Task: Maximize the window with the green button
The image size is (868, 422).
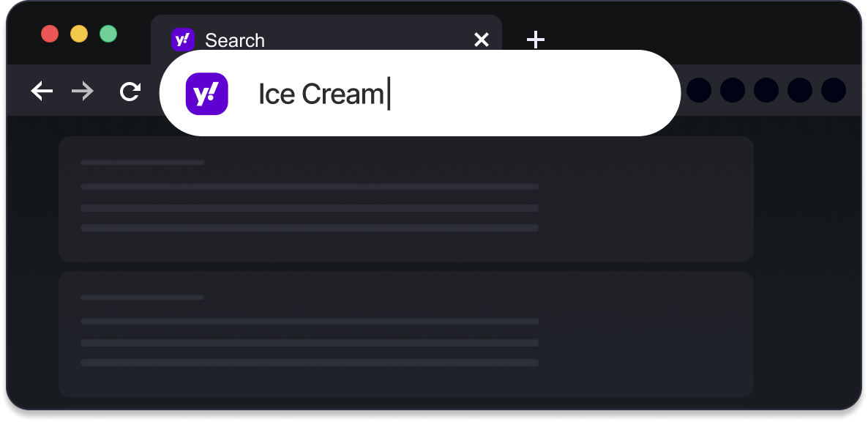Action: pos(108,34)
